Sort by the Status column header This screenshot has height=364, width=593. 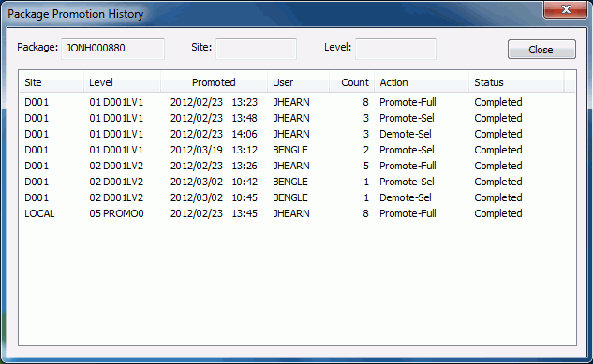[516, 82]
